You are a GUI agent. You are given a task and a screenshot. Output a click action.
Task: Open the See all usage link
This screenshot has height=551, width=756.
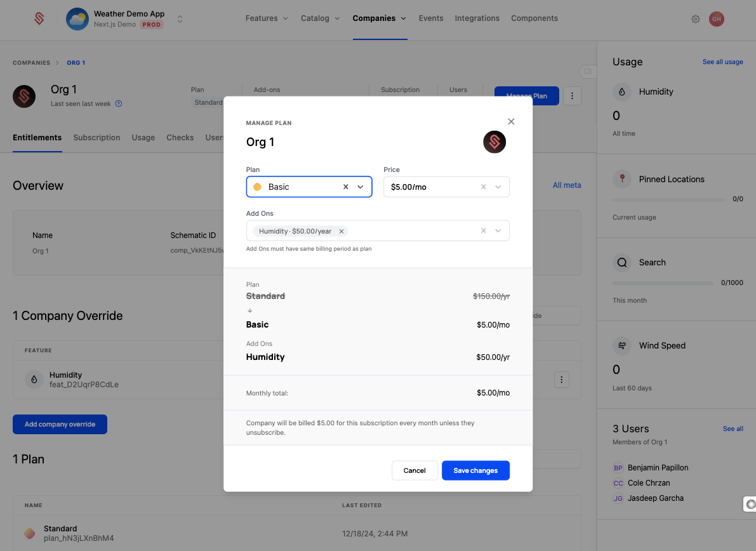(x=722, y=62)
